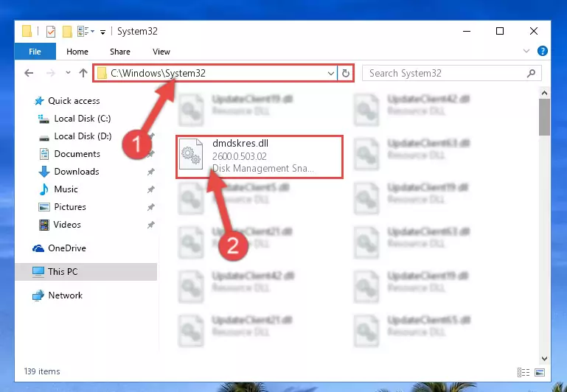
Task: Click the Music note icon
Action: (x=44, y=189)
